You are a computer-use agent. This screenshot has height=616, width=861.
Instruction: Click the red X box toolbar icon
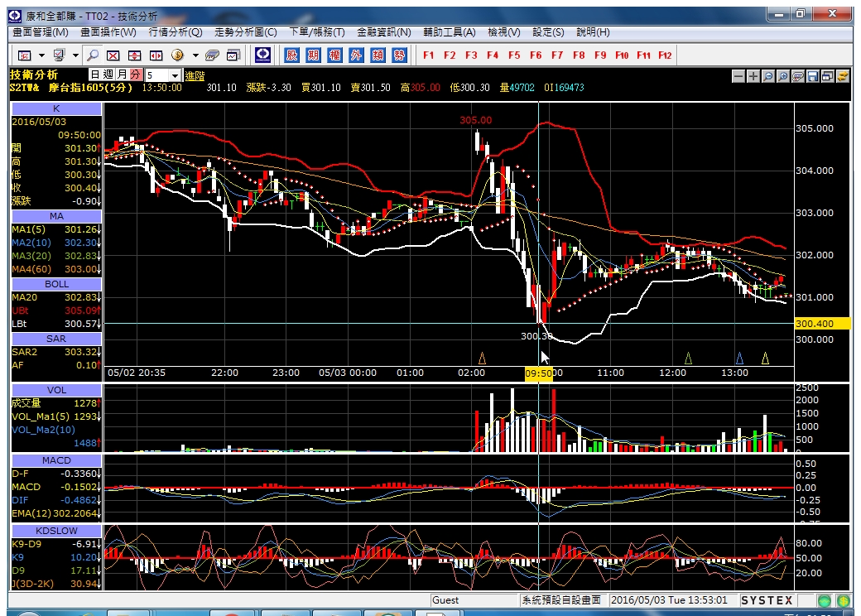point(113,55)
